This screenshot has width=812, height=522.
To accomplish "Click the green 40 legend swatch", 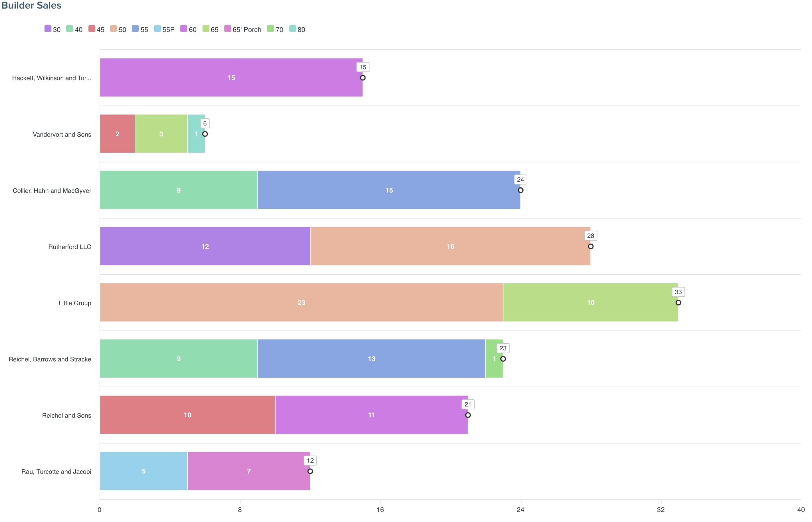I will [70, 29].
